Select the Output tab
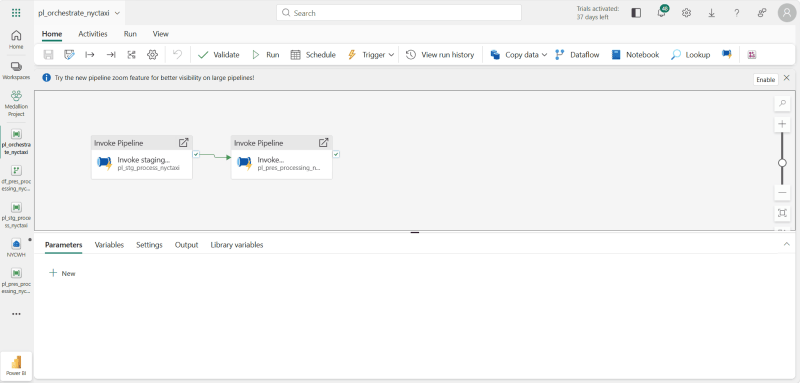The image size is (800, 383). tap(186, 245)
